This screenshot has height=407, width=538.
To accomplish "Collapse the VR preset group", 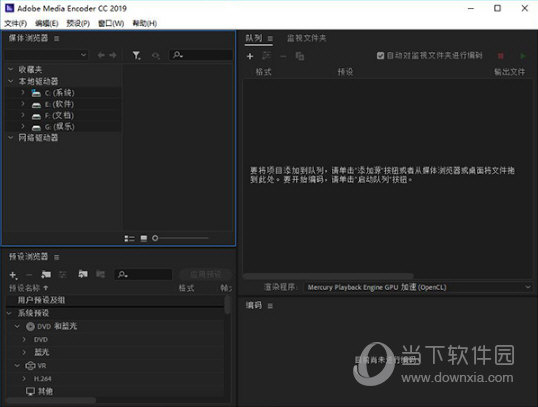I will pyautogui.click(x=17, y=365).
